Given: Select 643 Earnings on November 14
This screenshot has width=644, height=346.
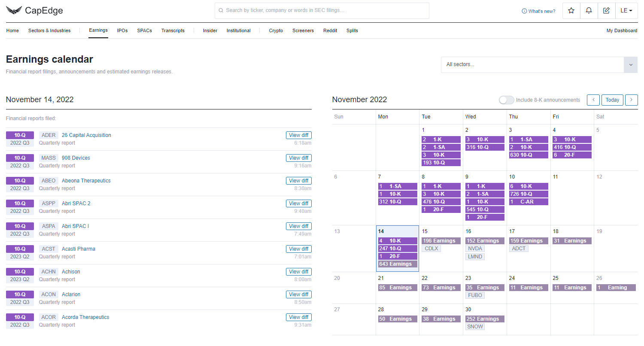Looking at the screenshot, I should click(398, 264).
